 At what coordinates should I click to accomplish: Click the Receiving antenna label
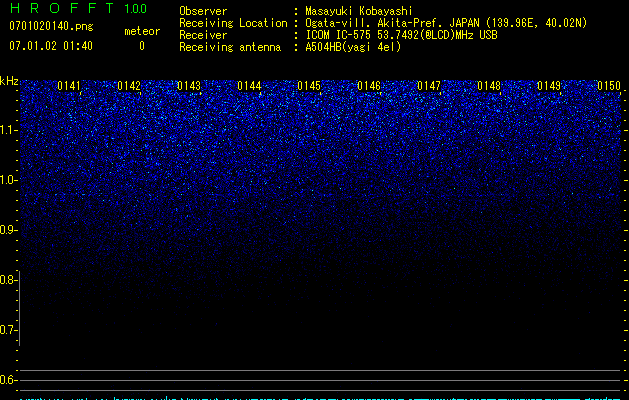[x=230, y=47]
